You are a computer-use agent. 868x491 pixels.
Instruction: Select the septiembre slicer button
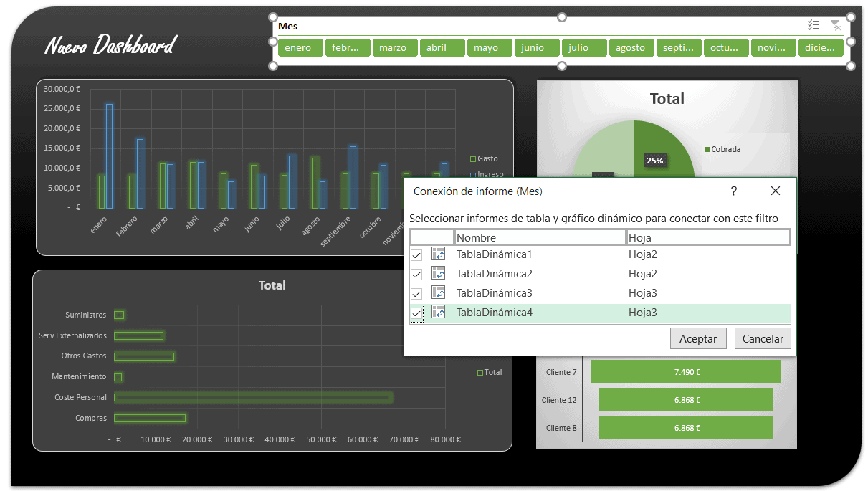coord(678,48)
